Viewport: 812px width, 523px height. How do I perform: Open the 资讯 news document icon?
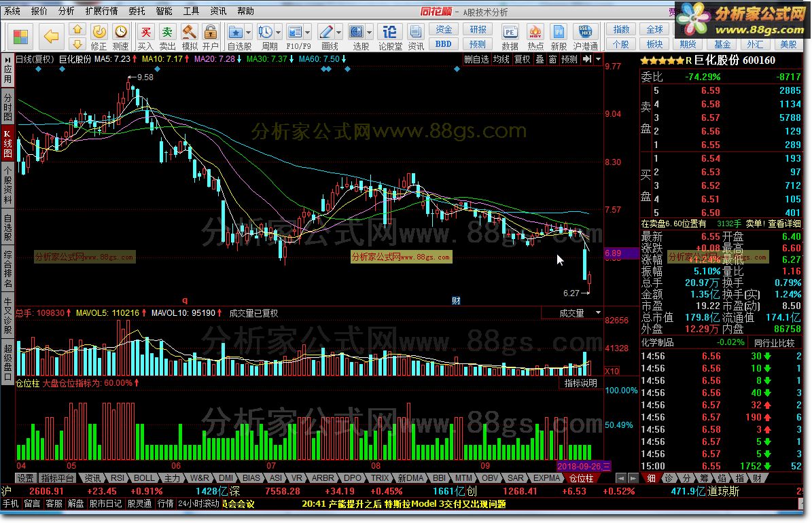[x=415, y=32]
